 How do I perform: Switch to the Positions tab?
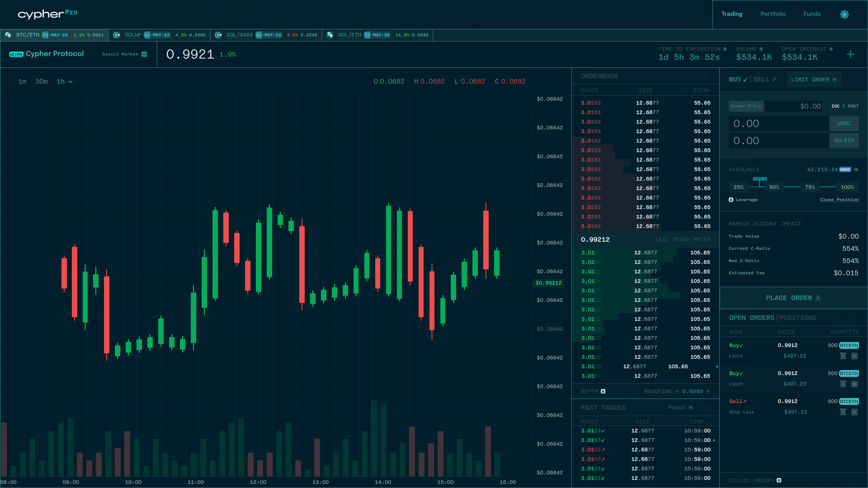(x=797, y=318)
